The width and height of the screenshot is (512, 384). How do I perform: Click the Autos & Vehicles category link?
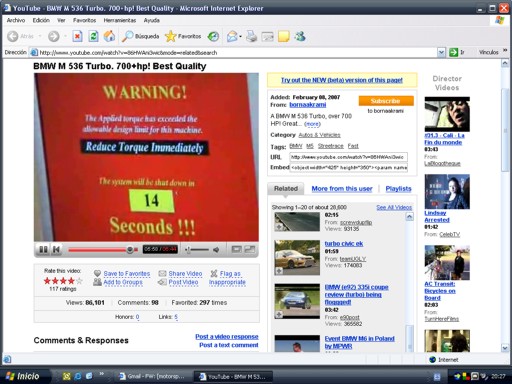point(319,135)
